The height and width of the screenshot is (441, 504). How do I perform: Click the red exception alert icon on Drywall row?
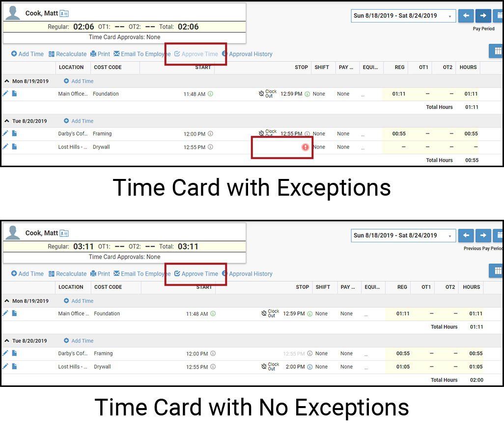click(x=305, y=147)
